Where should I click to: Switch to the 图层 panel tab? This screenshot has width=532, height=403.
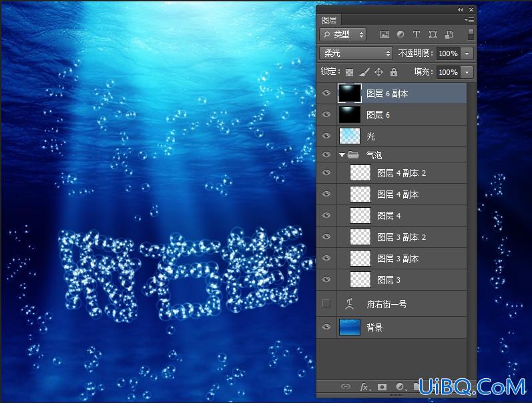coord(329,20)
